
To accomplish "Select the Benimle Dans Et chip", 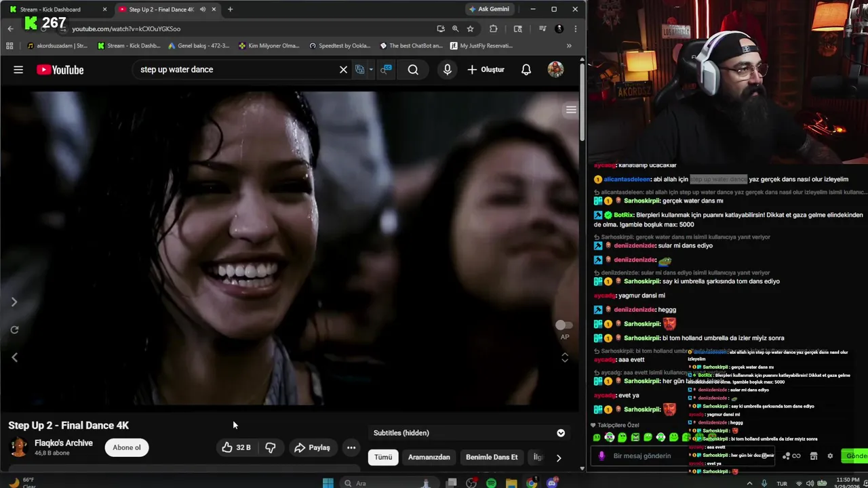I will [x=492, y=457].
